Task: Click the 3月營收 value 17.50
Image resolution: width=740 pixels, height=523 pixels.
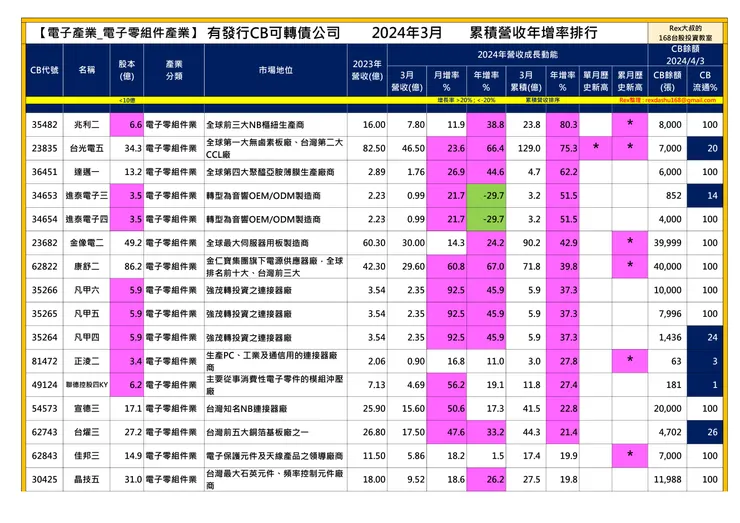Action: pos(413,432)
